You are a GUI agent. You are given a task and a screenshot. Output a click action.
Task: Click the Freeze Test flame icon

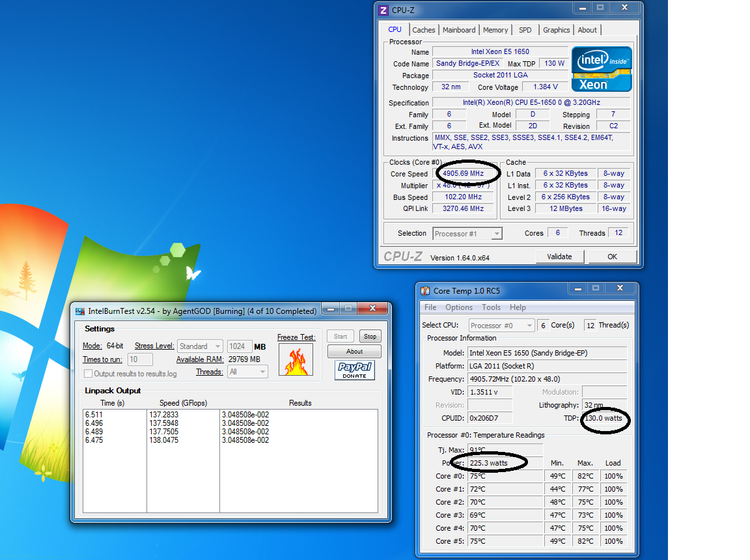click(296, 359)
